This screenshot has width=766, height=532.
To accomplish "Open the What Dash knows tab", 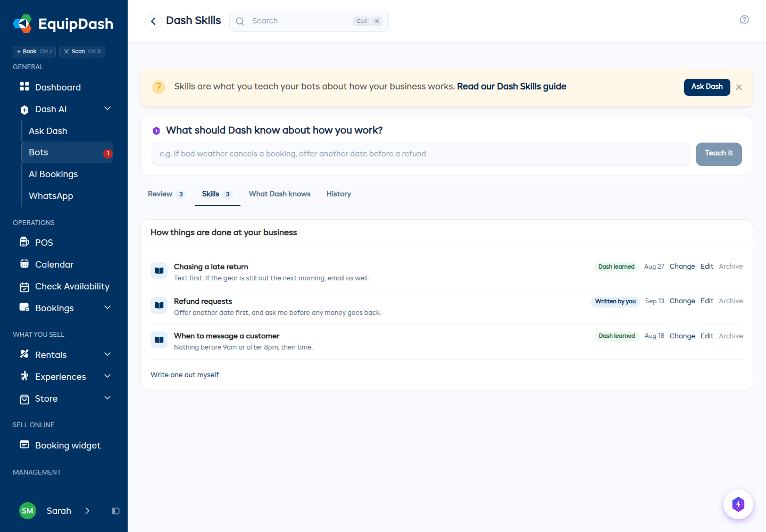I will 280,194.
